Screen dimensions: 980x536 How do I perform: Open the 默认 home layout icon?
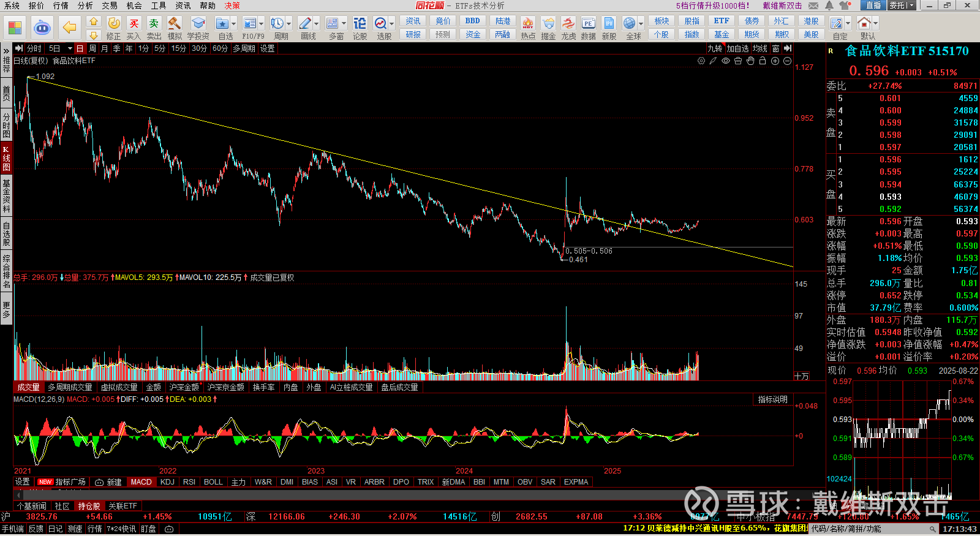point(864,23)
